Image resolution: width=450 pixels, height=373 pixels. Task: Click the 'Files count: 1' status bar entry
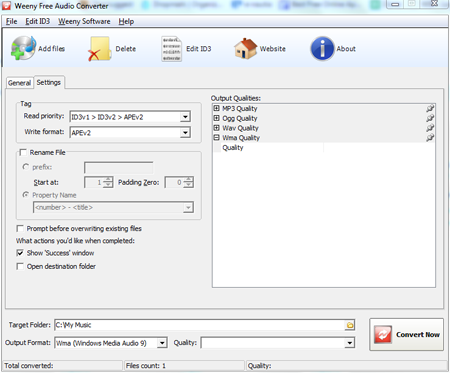point(146,366)
